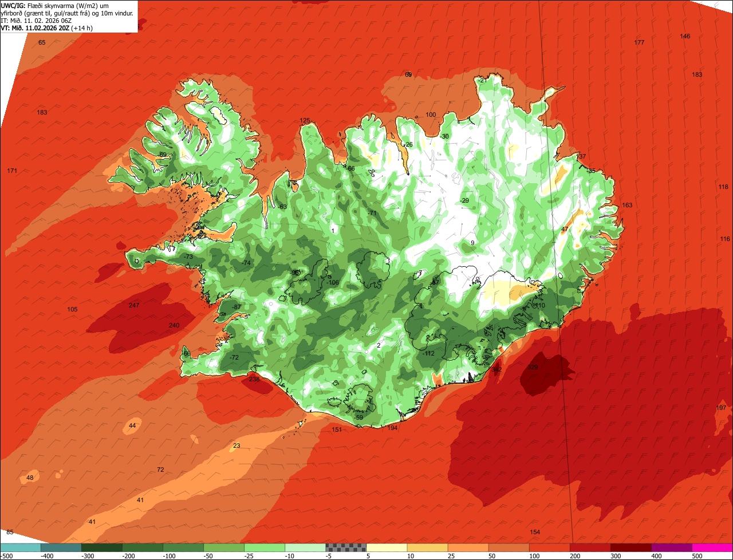Pick the magenta legend swatch between 400 and 500
733x560 pixels.
point(672,547)
